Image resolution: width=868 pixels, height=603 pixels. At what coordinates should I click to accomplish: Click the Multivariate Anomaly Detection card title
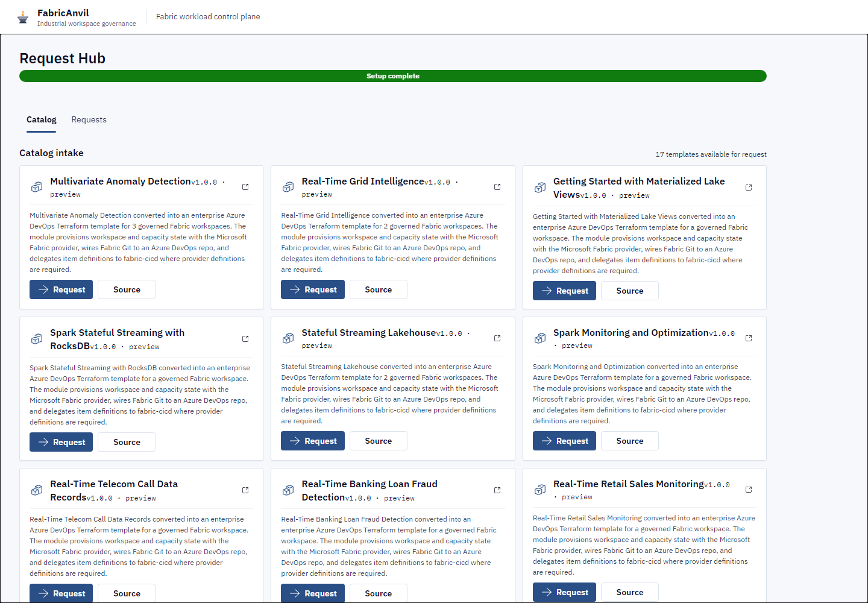tap(121, 182)
